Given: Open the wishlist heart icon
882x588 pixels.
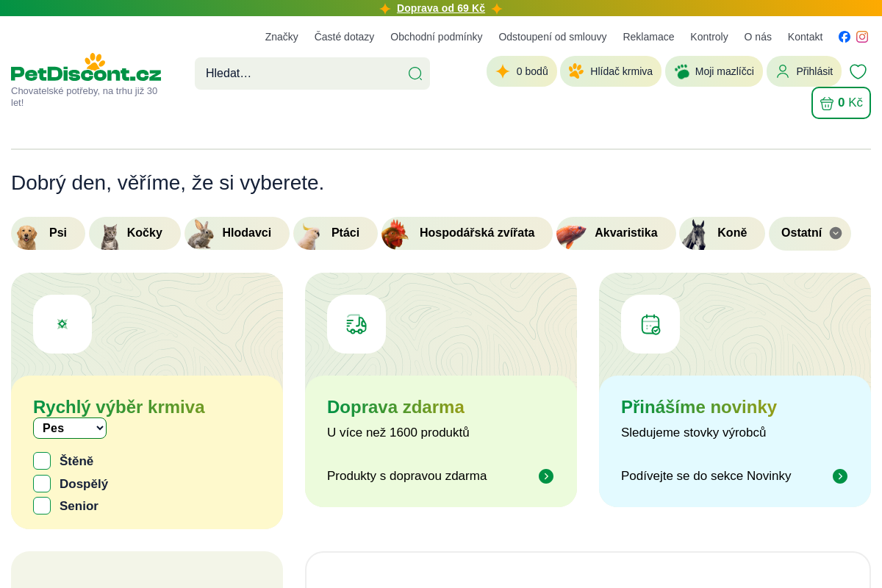Looking at the screenshot, I should point(858,71).
